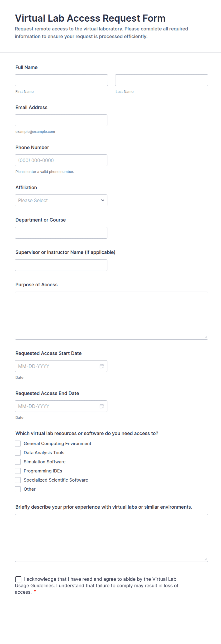Click inside the Purpose of Access textarea
This screenshot has width=221, height=644.
pos(111,316)
